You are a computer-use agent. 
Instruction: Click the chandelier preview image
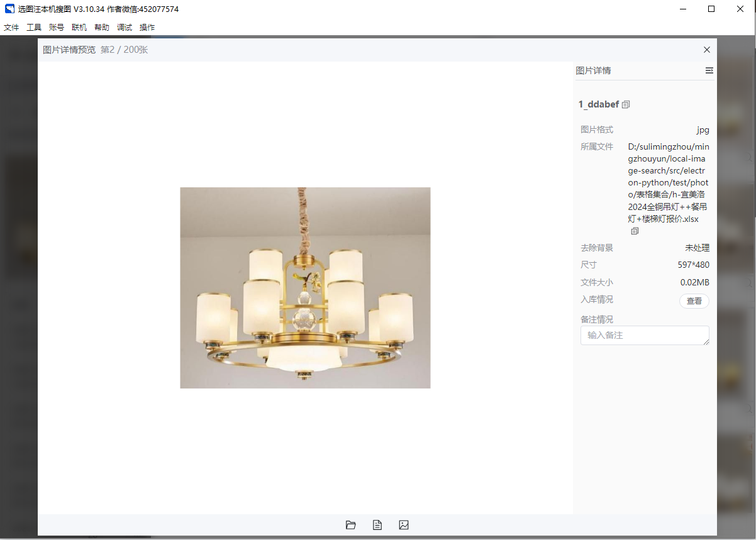(x=305, y=288)
